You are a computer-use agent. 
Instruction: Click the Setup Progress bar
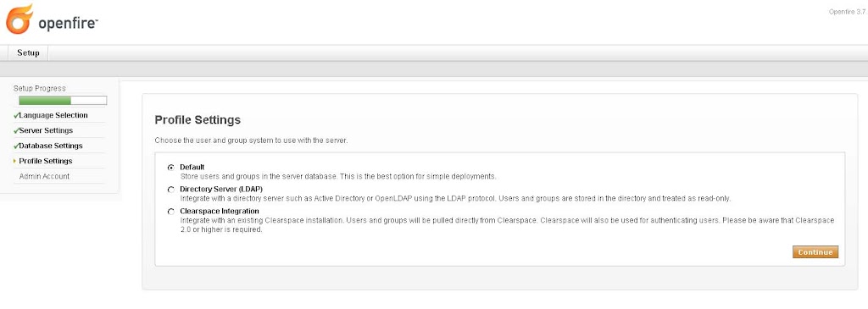coord(63,101)
